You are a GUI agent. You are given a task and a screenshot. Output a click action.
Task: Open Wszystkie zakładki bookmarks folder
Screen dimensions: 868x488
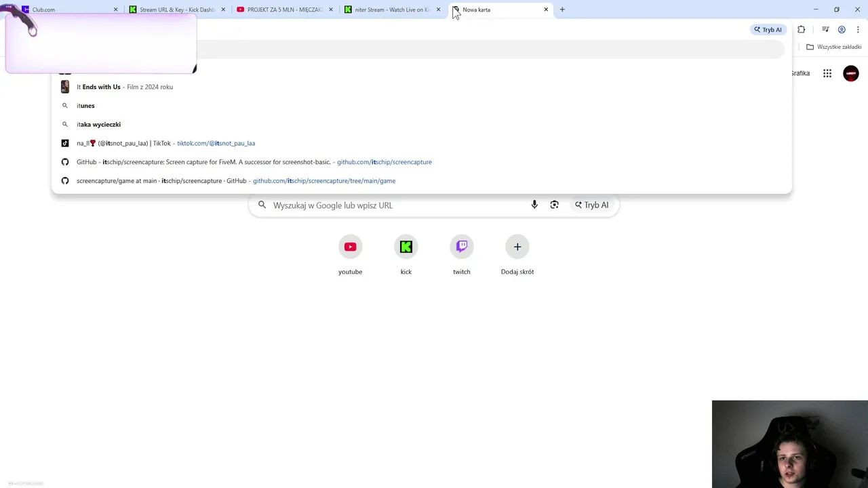tap(833, 47)
